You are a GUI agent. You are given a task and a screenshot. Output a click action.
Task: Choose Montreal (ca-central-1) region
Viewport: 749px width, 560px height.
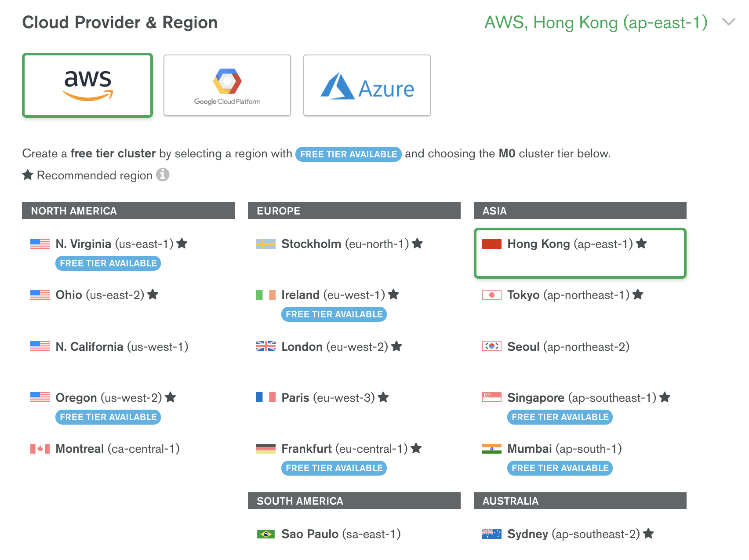coord(117,449)
